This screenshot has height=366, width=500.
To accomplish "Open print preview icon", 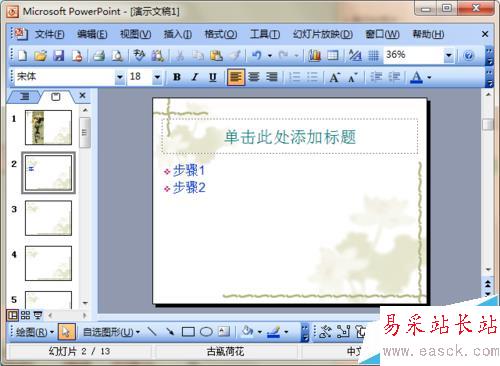I will pyautogui.click(x=117, y=55).
